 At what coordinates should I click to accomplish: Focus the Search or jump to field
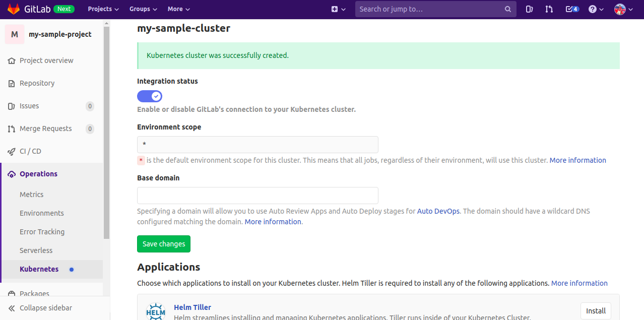(436, 9)
